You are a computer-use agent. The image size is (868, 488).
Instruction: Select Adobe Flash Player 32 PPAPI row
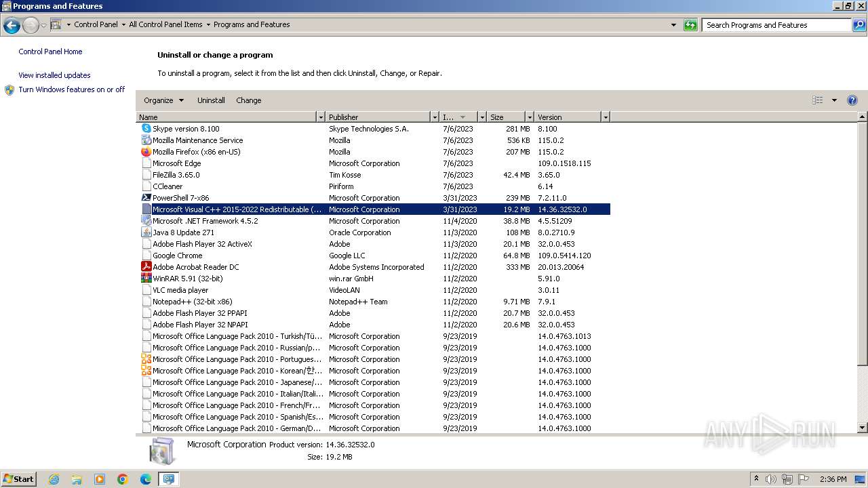(374, 313)
